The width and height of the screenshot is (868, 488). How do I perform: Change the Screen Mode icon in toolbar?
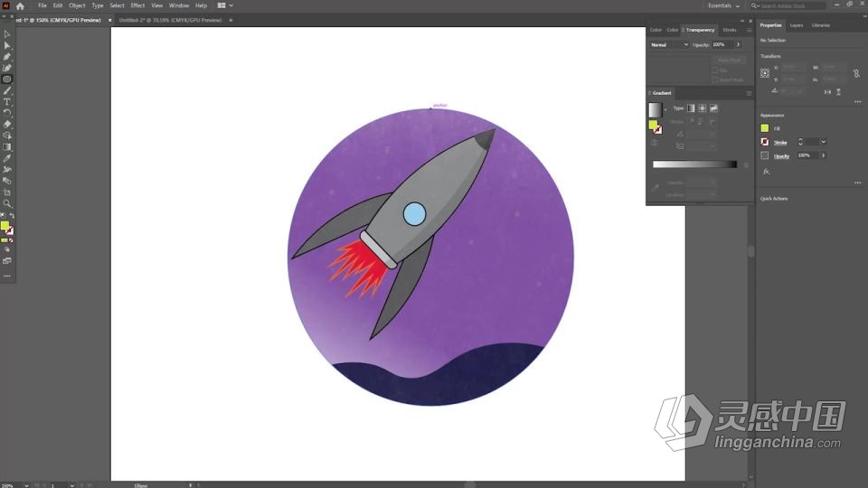point(7,261)
